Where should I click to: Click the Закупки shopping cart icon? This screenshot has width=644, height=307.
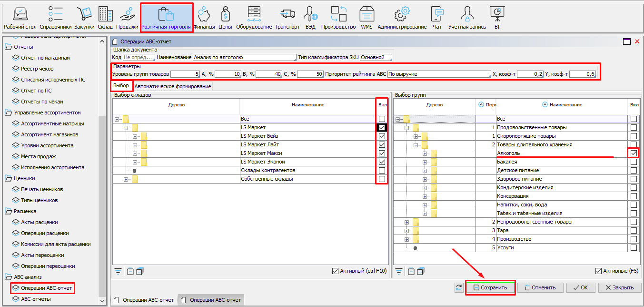84,15
